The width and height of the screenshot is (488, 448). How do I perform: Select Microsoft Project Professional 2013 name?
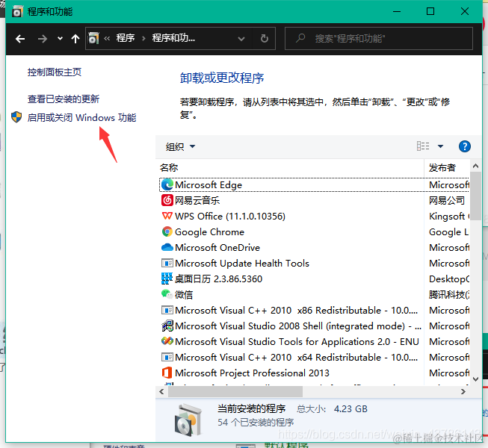(x=252, y=373)
